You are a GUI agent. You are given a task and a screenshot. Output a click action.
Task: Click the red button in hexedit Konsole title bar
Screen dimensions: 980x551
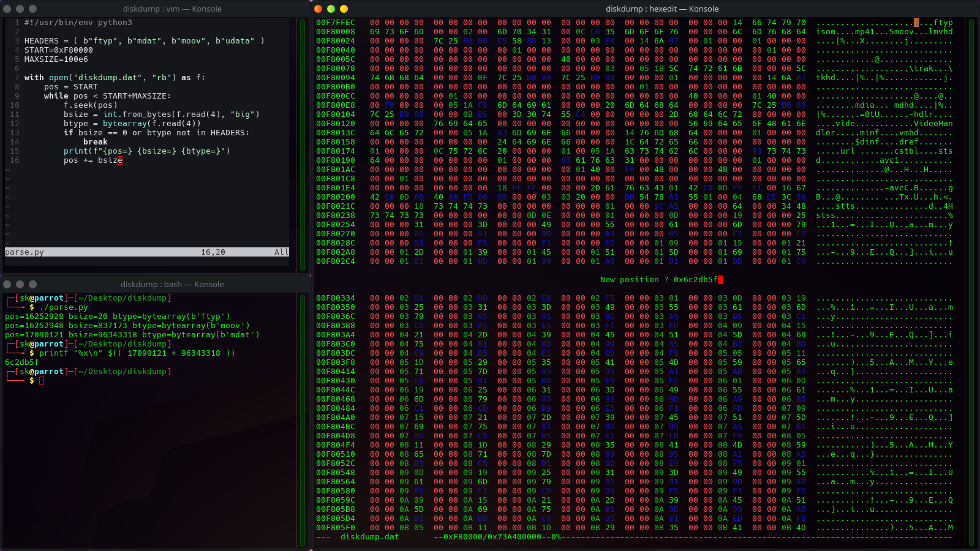(318, 9)
